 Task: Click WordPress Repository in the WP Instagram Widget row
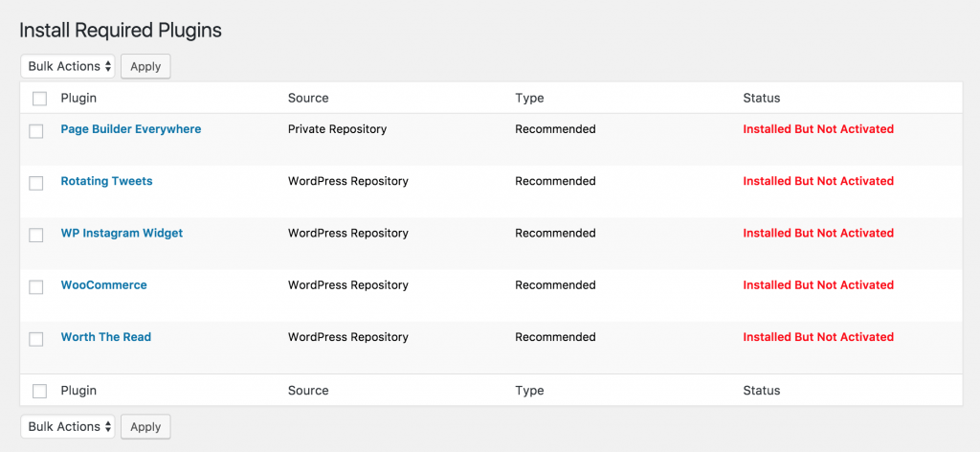pos(348,234)
